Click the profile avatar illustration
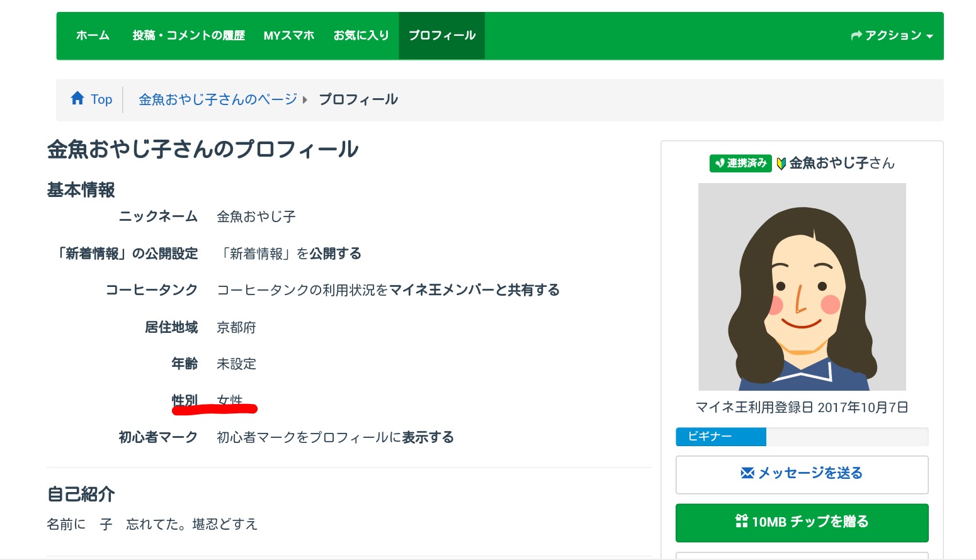The width and height of the screenshot is (976, 560). pos(802,287)
